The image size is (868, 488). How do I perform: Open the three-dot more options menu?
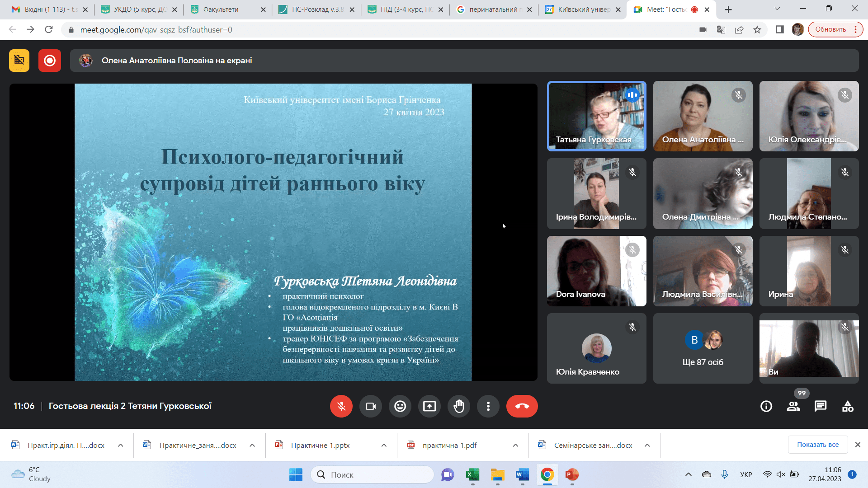pos(488,406)
